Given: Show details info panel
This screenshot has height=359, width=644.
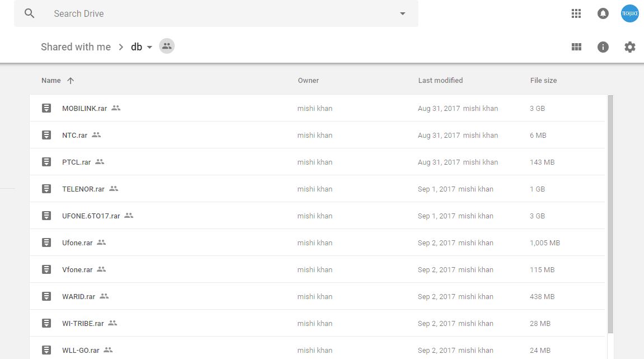Looking at the screenshot, I should point(603,47).
